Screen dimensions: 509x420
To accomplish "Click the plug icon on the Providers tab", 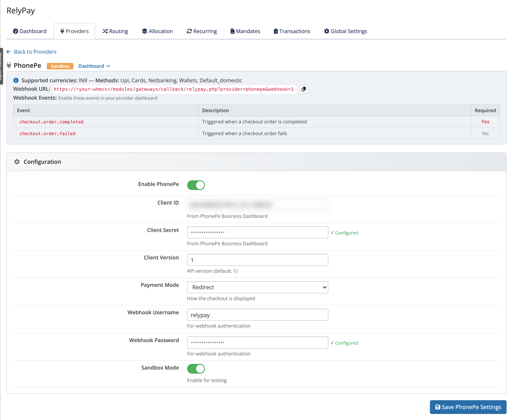I will [x=62, y=31].
